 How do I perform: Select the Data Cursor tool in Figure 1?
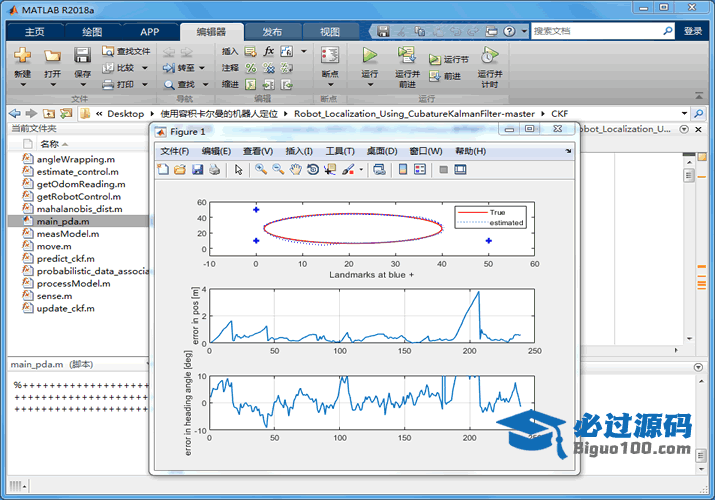point(330,170)
